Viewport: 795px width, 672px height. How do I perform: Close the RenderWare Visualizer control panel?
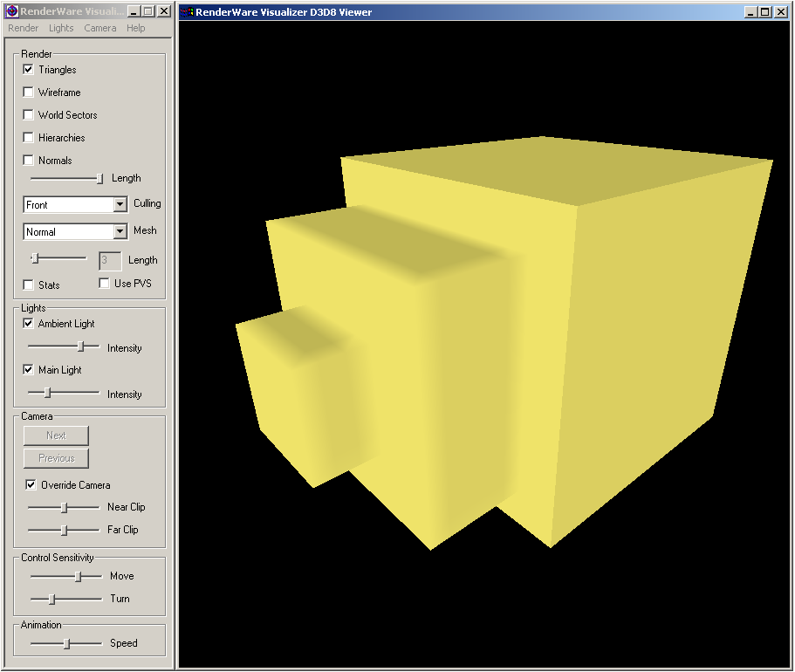point(163,11)
